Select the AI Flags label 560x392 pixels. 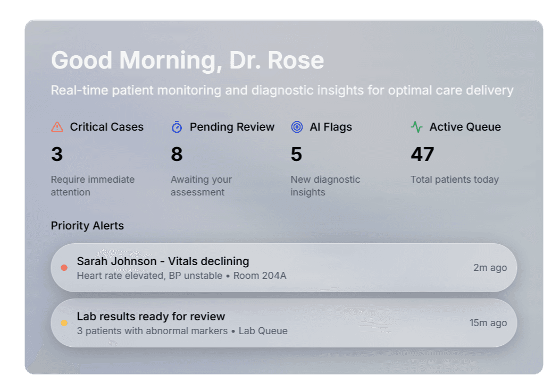[331, 127]
